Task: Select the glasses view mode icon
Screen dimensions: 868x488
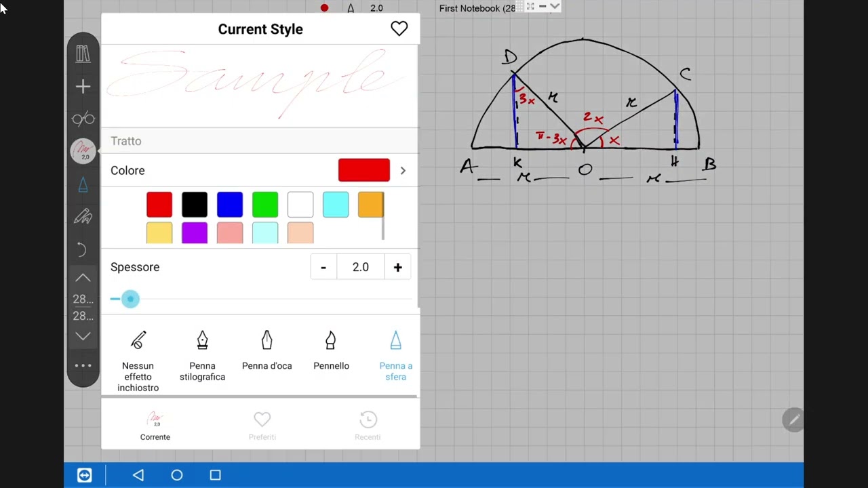Action: [x=83, y=119]
